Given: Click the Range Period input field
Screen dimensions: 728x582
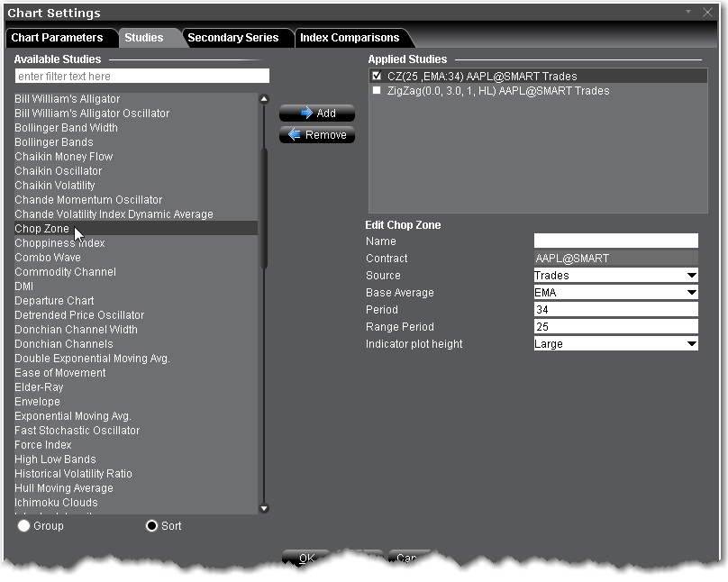Looking at the screenshot, I should coord(615,327).
